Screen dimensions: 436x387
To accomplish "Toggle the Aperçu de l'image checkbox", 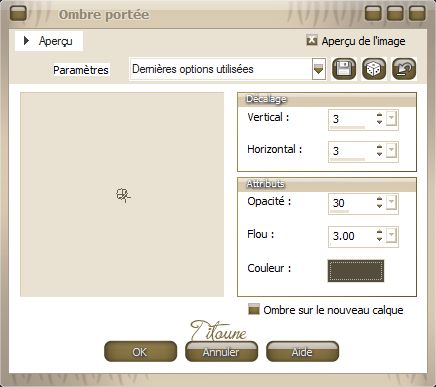I will coord(311,41).
